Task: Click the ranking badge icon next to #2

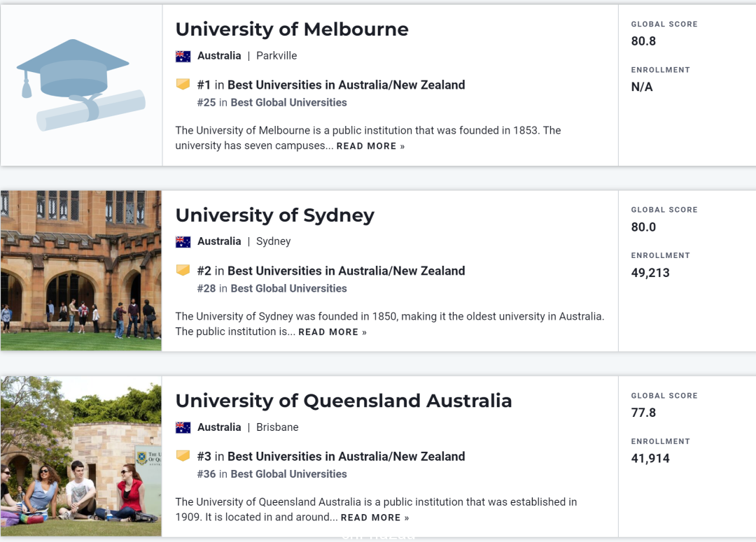Action: click(183, 270)
